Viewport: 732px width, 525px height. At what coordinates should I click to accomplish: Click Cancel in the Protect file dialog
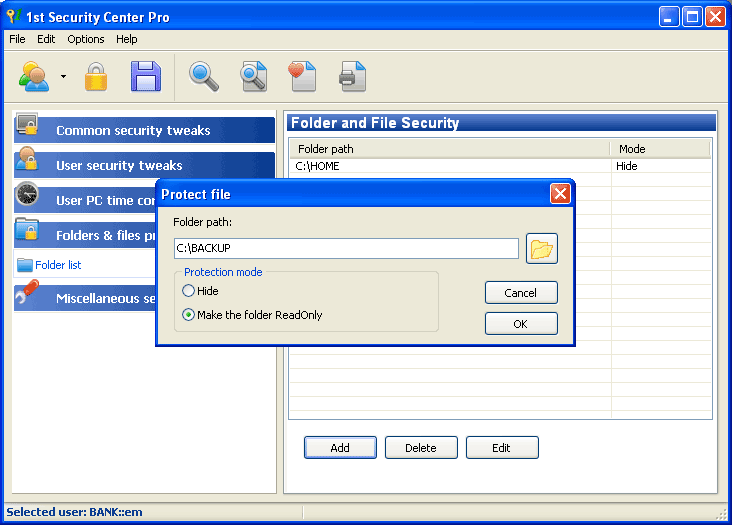521,293
